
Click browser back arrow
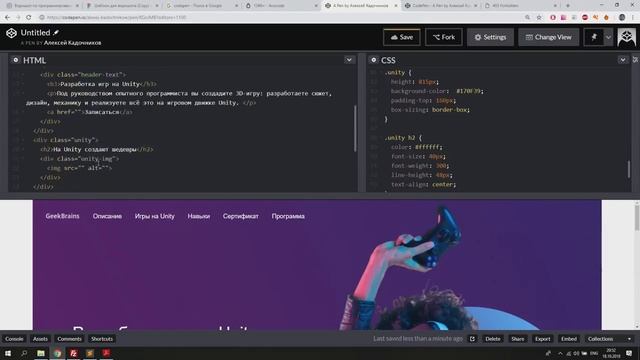(x=7, y=18)
